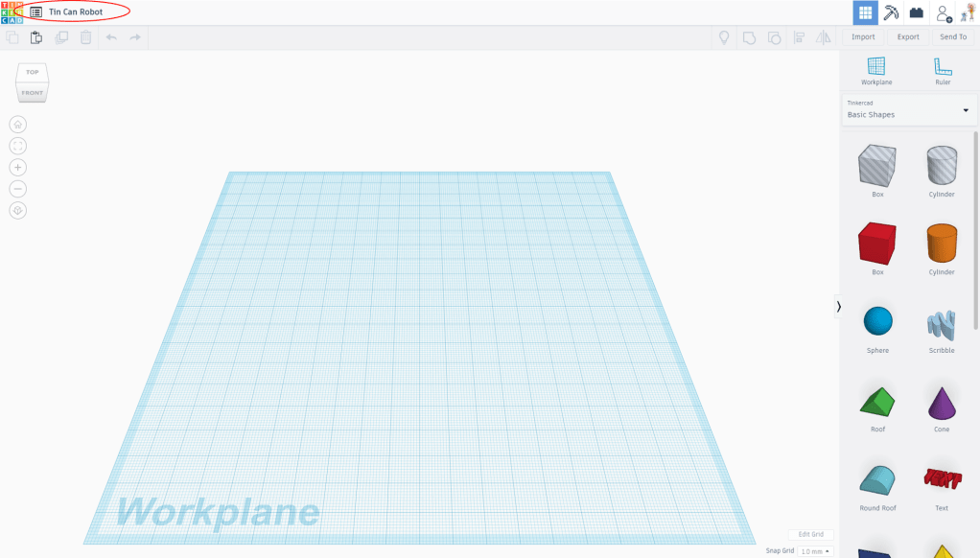Image resolution: width=980 pixels, height=558 pixels.
Task: Select the Workplane tool
Action: click(x=876, y=71)
